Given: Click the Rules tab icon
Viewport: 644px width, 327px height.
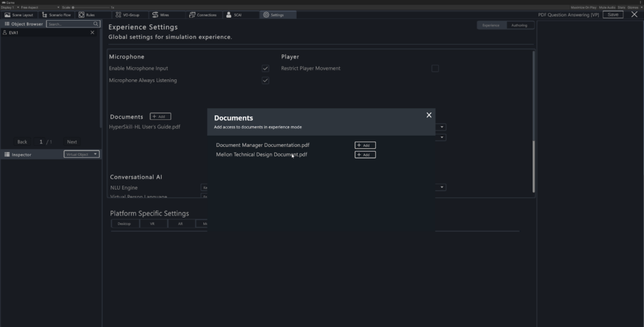Looking at the screenshot, I should pos(82,14).
